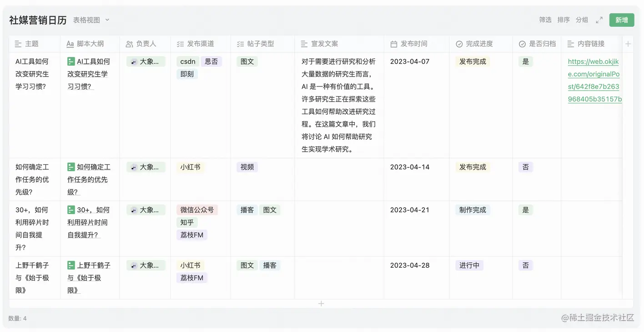Click the green 新增 button
Viewport: 644px width, 332px height.
coord(622,20)
